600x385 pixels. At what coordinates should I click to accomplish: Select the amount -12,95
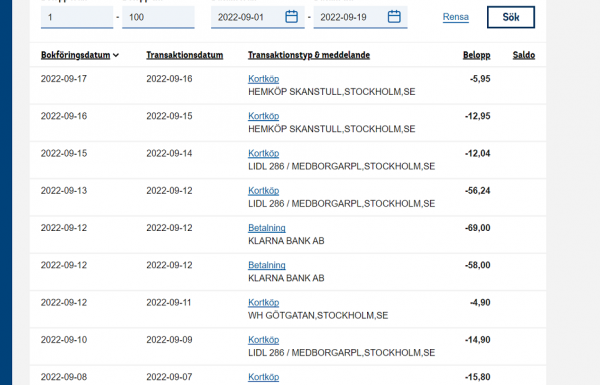click(x=478, y=116)
